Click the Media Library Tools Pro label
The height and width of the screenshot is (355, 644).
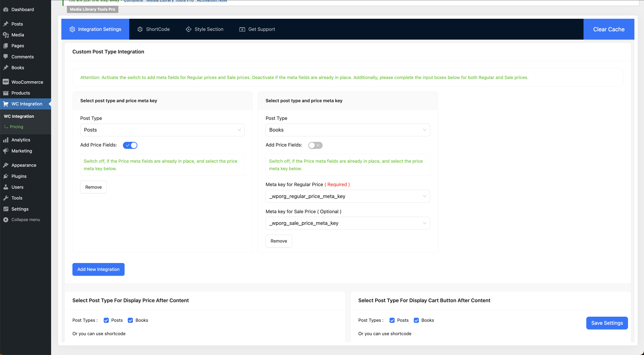[92, 9]
